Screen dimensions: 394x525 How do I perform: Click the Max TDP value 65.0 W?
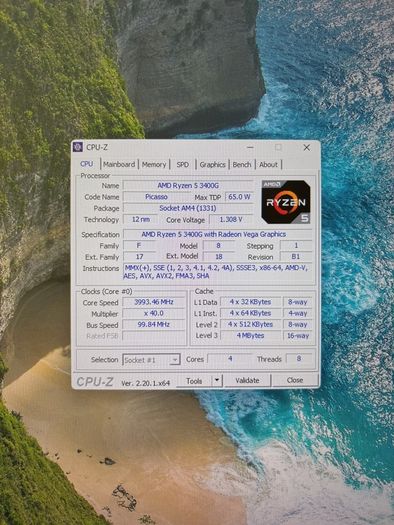tap(239, 197)
